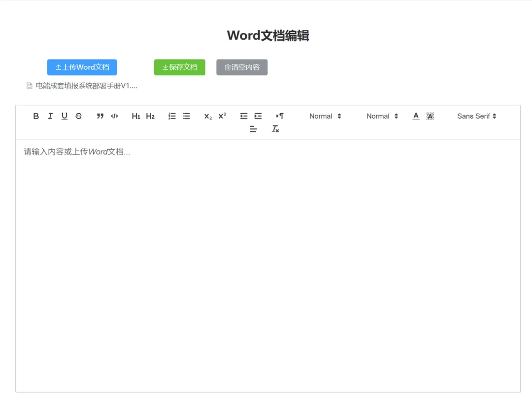Apply Heading 2 style
Screen dimensions: 532x401
[150, 116]
